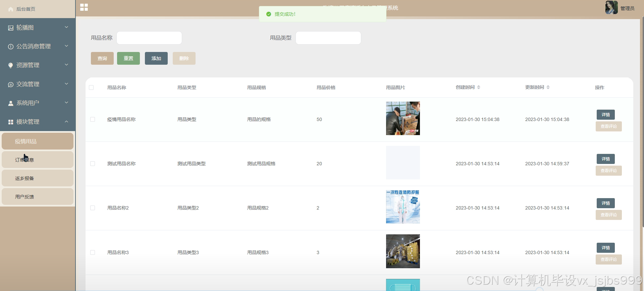Open the protective suit image for 用品名称2
This screenshot has width=644, height=291.
[403, 207]
